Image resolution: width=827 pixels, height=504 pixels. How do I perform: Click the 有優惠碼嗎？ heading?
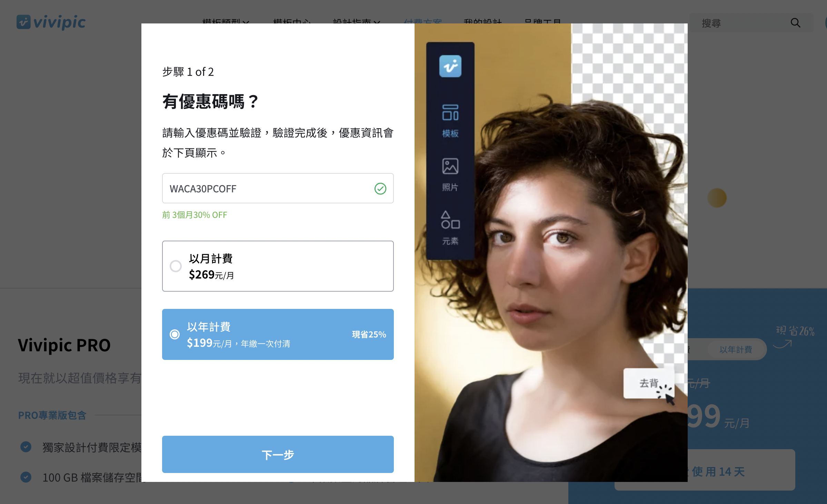(x=210, y=102)
